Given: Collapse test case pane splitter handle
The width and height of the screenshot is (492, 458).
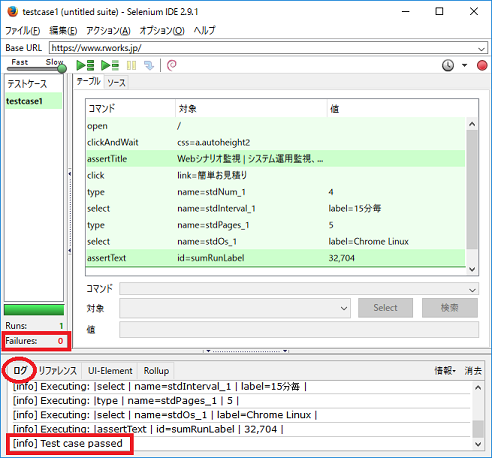Looking at the screenshot, I should pos(69,212).
